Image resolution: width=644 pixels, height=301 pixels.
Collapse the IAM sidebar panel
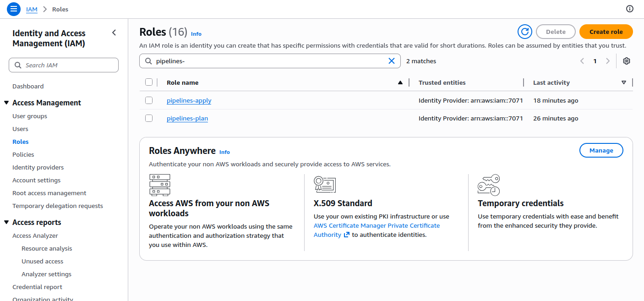[114, 33]
